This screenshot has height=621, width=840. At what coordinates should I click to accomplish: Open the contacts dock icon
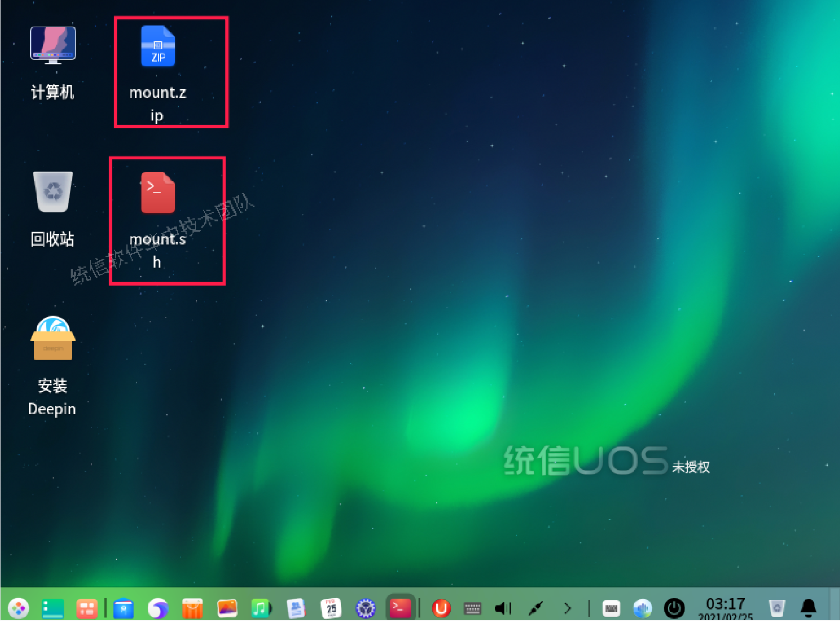pyautogui.click(x=296, y=608)
